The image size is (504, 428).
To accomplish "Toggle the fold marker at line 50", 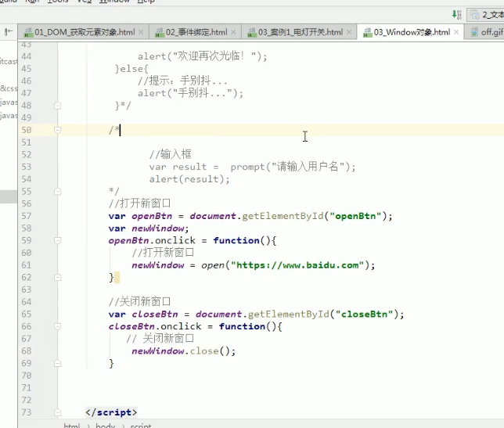I will pyautogui.click(x=58, y=130).
